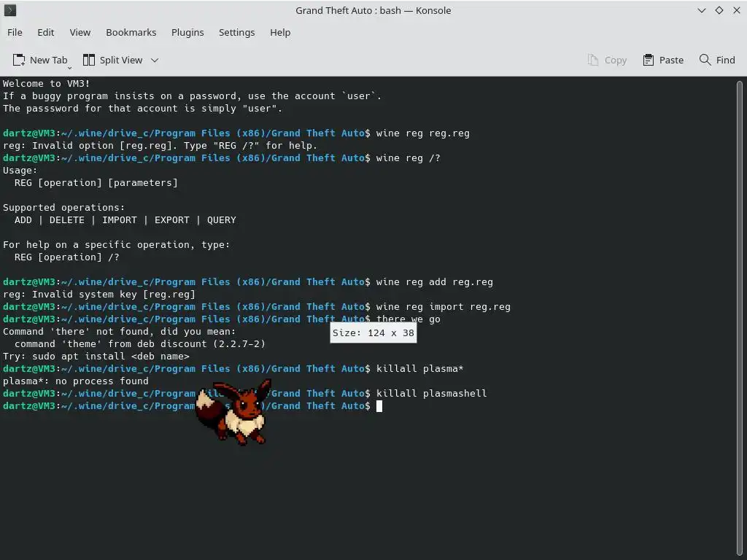The height and width of the screenshot is (560, 747).
Task: Click the 'Try: sudo apt install <deb name>' line
Action: (x=96, y=356)
